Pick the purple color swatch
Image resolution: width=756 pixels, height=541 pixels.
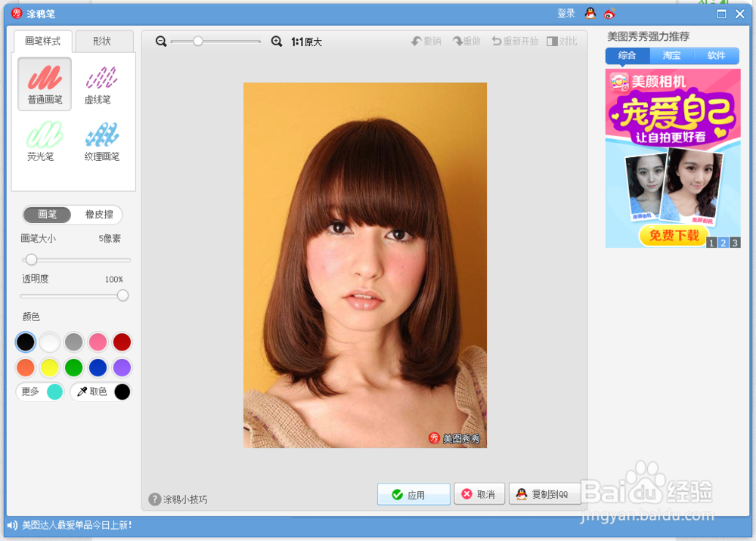122,367
